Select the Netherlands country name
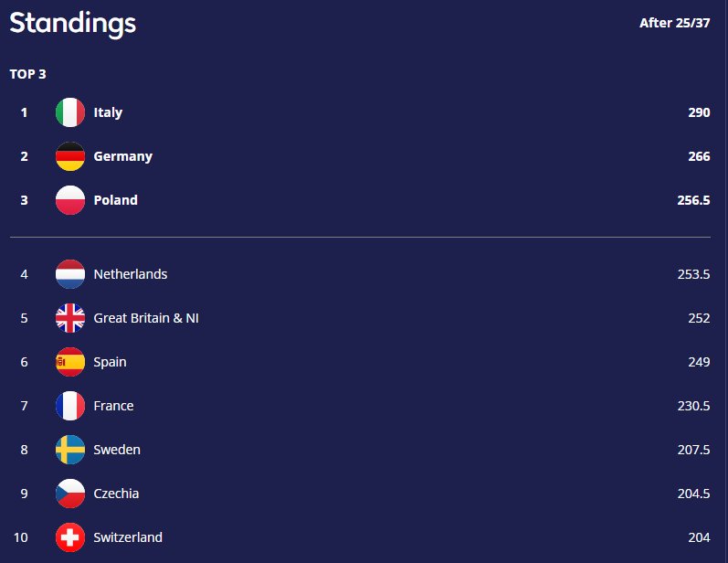728x563 pixels. [130, 274]
